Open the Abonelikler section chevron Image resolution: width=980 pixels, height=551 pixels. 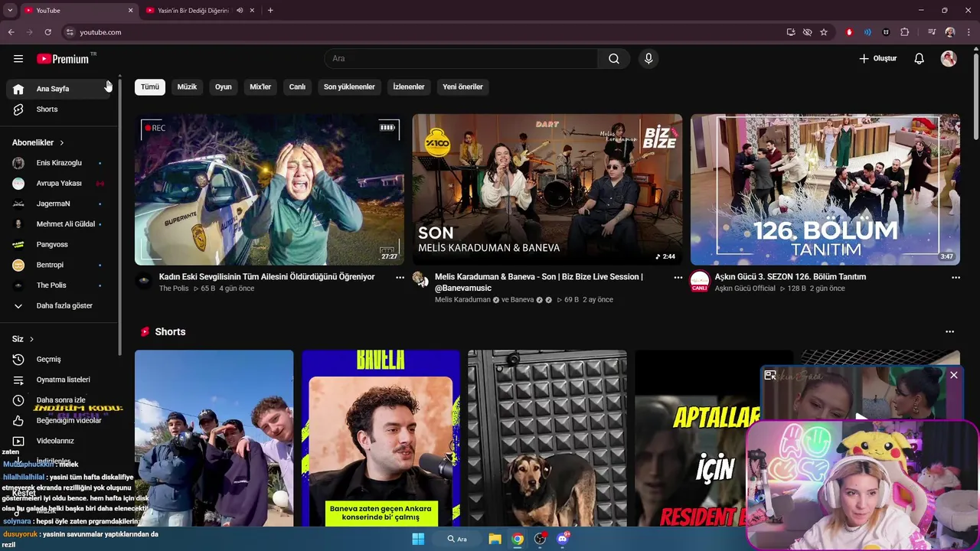pyautogui.click(x=62, y=143)
